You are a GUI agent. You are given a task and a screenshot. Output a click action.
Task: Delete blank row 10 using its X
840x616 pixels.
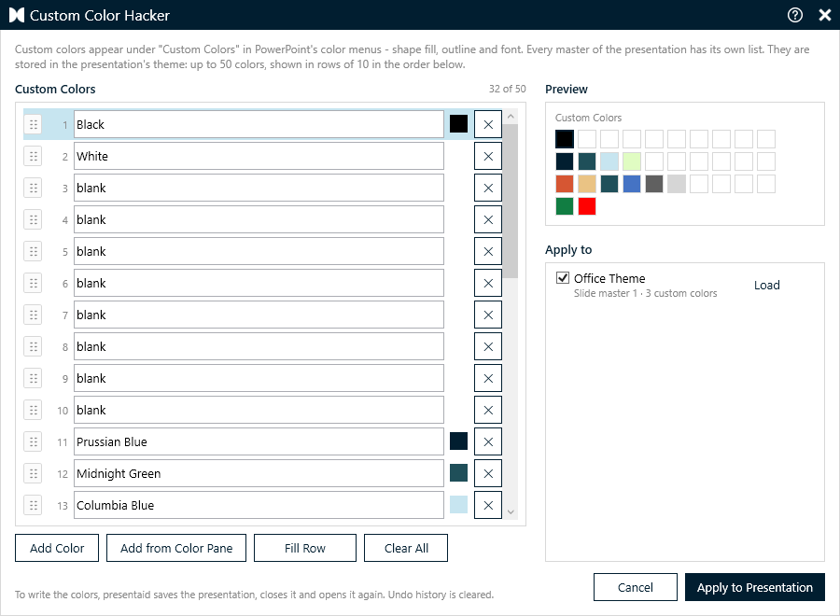[488, 411]
